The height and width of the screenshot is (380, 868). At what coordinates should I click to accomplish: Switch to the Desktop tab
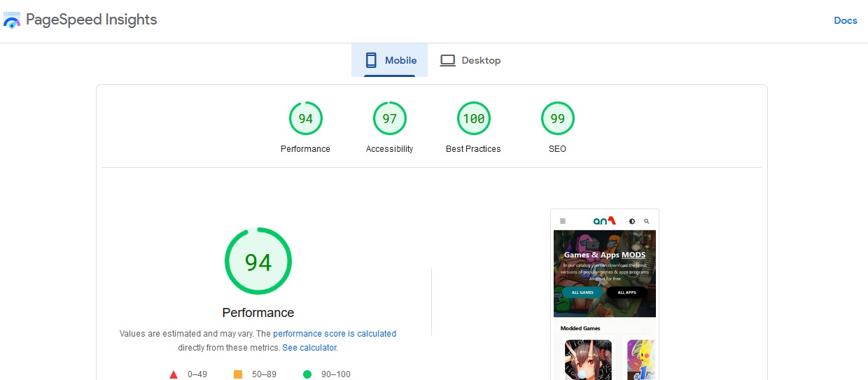470,60
